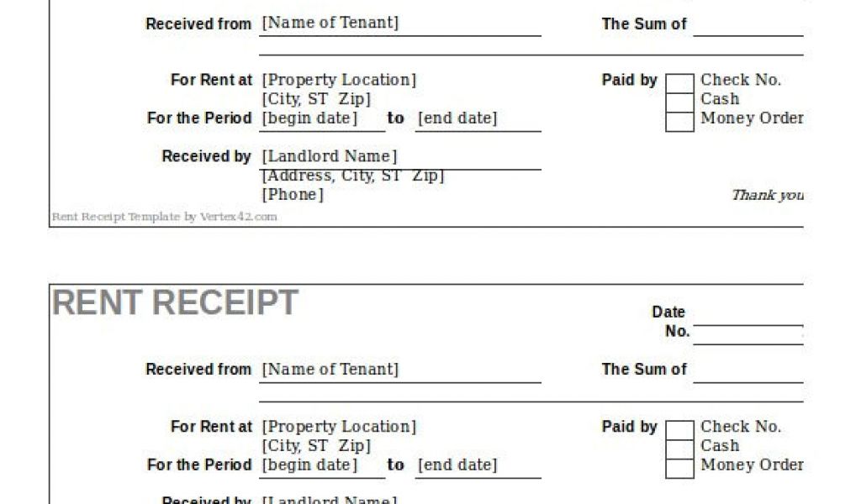
Task: Mark the Money Order checkbox in bottom receipt
Action: coord(679,469)
